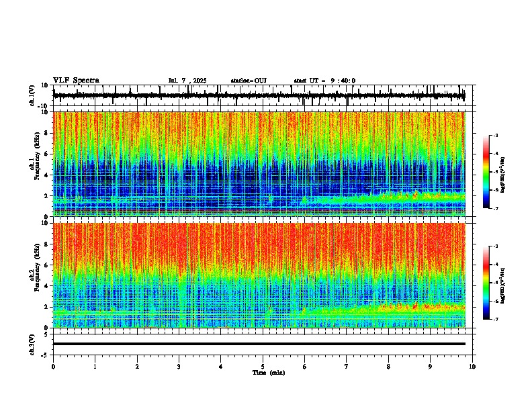
Task: Select the date label "Jul 7, 2025"
Action: click(x=187, y=81)
